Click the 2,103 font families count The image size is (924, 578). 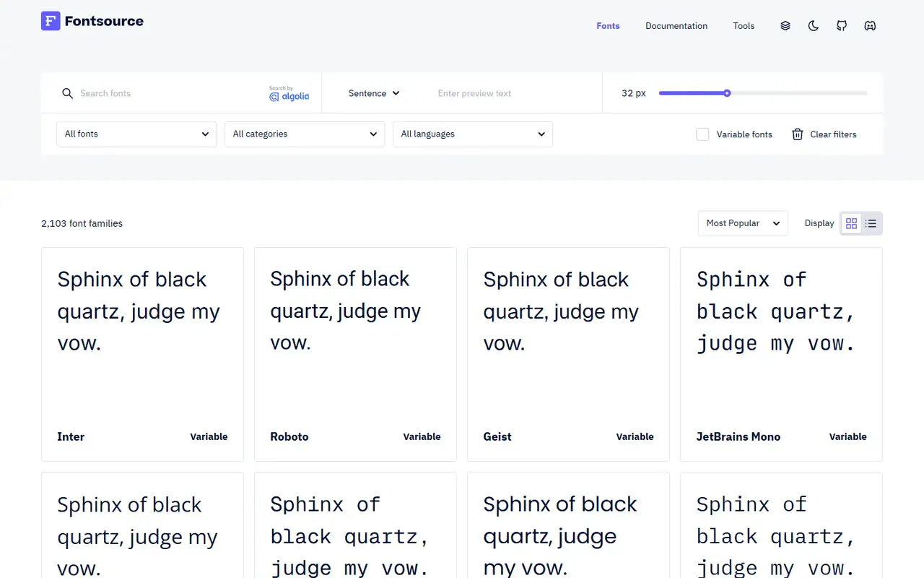click(x=82, y=223)
